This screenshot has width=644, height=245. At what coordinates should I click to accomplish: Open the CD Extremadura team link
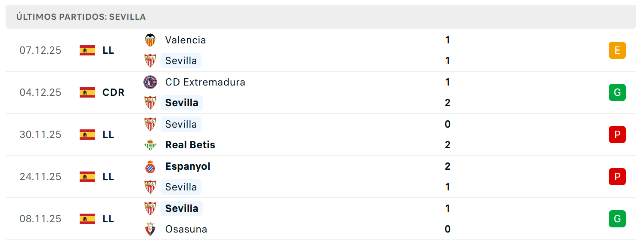(x=205, y=82)
